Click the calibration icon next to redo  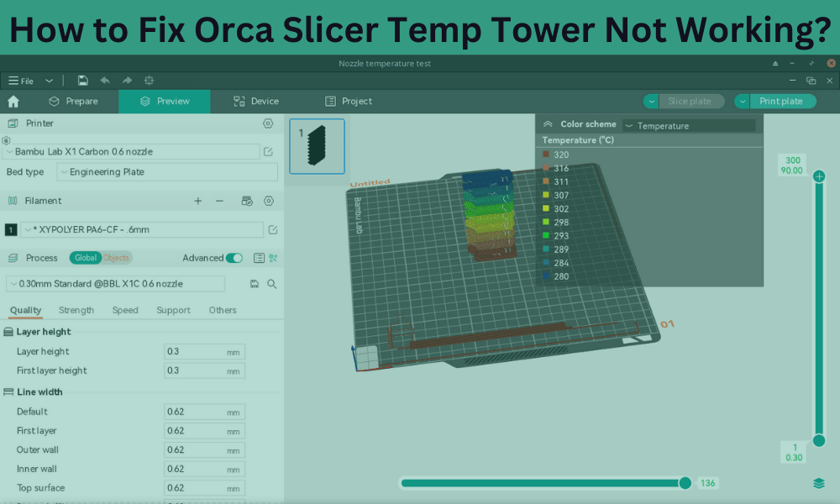149,81
